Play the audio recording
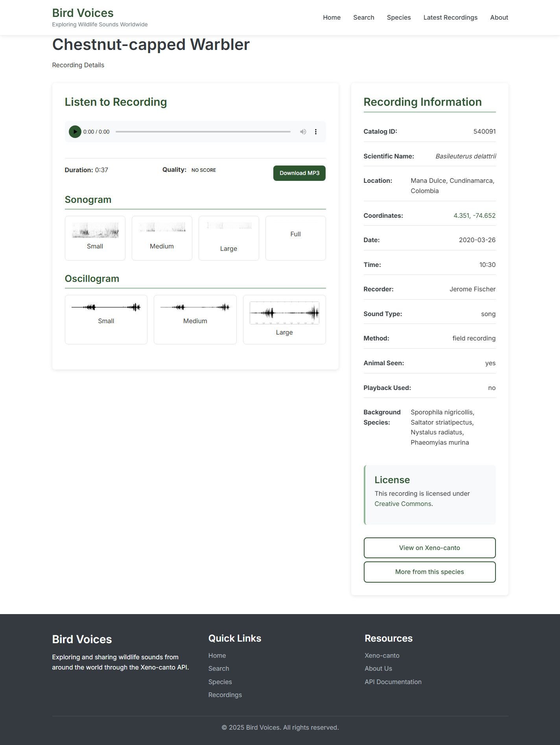Screen dimensions: 560x745 pos(75,132)
